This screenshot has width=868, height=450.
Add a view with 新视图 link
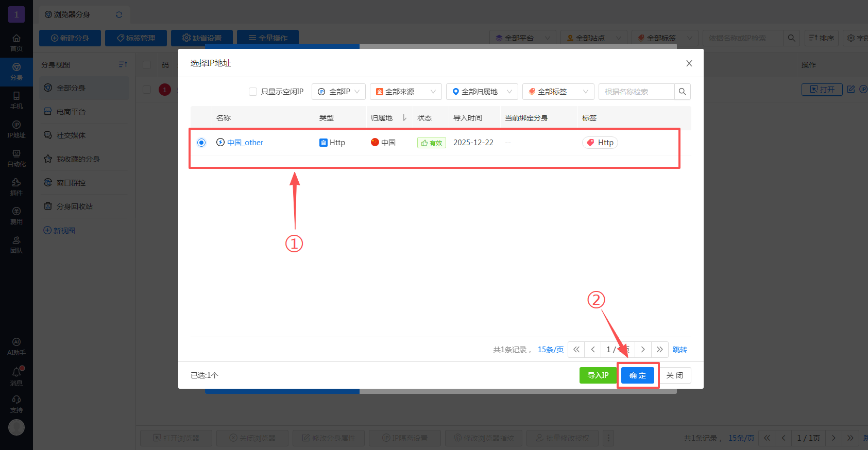[59, 230]
